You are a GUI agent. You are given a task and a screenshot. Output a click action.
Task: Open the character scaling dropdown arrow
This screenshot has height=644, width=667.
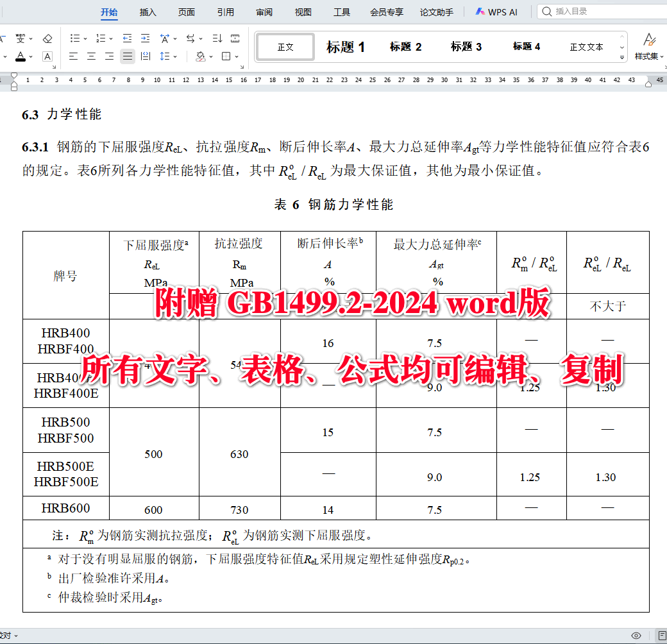point(175,39)
